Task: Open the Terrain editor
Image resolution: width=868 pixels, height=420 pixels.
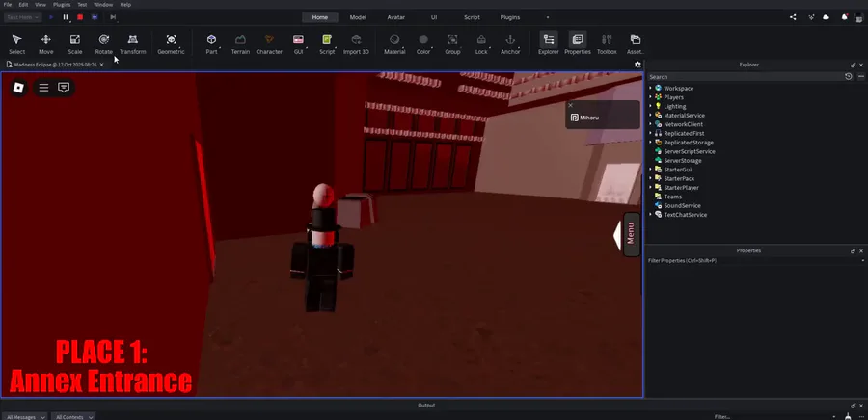Action: coord(240,43)
